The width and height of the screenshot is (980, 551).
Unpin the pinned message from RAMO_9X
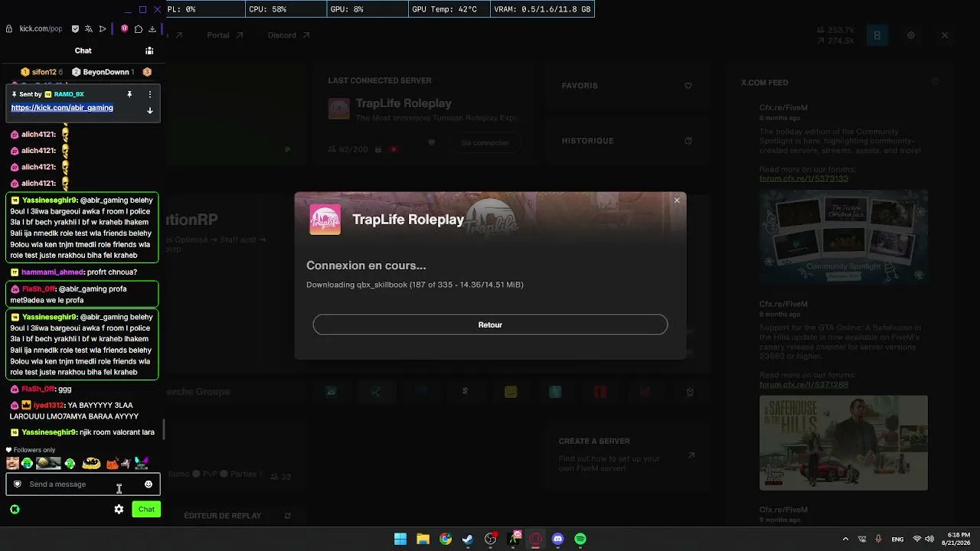[x=129, y=94]
